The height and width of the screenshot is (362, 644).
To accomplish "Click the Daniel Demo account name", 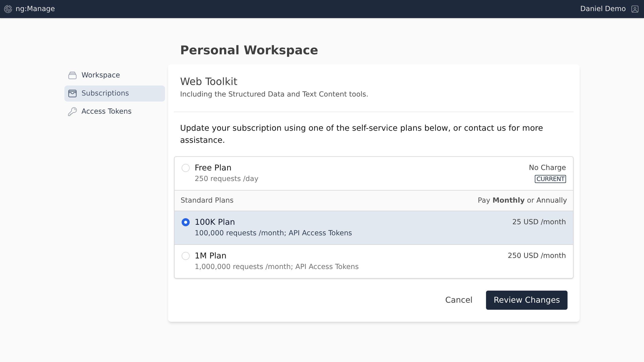I will [x=603, y=9].
